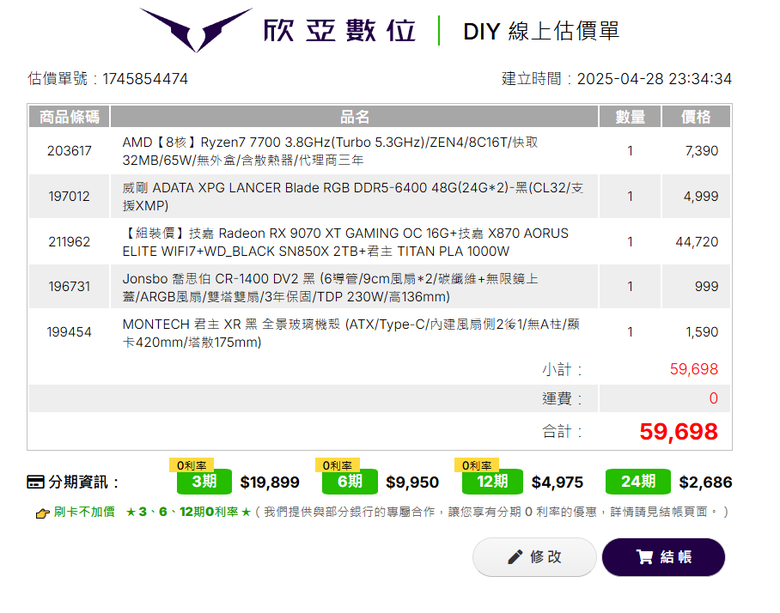Click the price 4,999

pyautogui.click(x=701, y=196)
